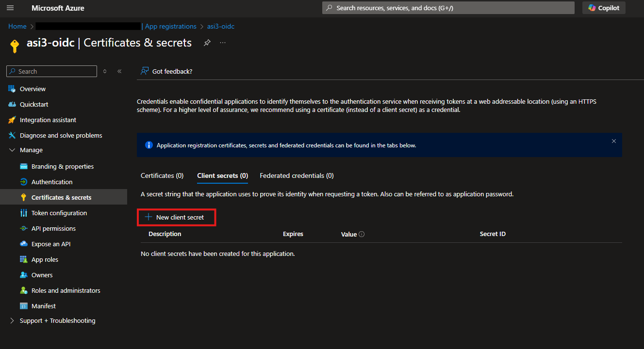Open App registrations breadcrumb link
Image resolution: width=644 pixels, height=349 pixels.
coord(171,26)
